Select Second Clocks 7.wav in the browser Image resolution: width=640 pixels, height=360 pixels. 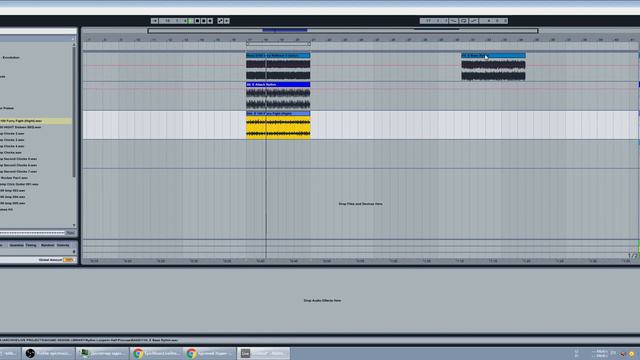tap(18, 171)
